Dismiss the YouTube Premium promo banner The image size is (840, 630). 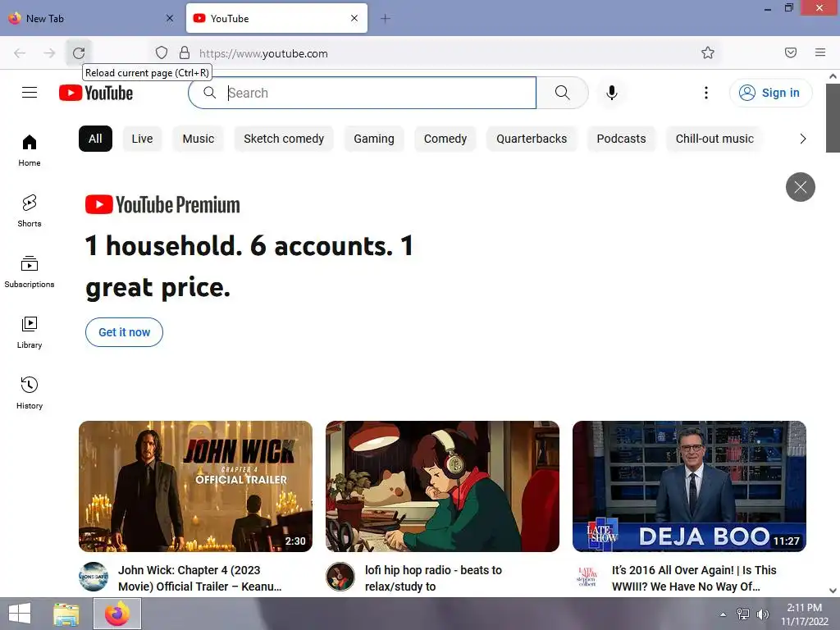[x=801, y=187]
